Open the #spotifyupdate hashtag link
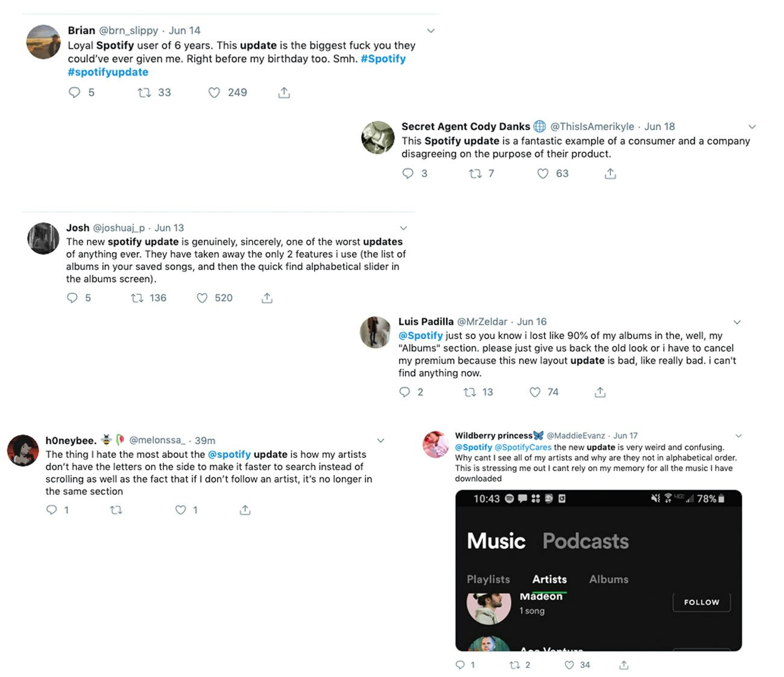Viewport: 784px width, 677px height. point(108,72)
